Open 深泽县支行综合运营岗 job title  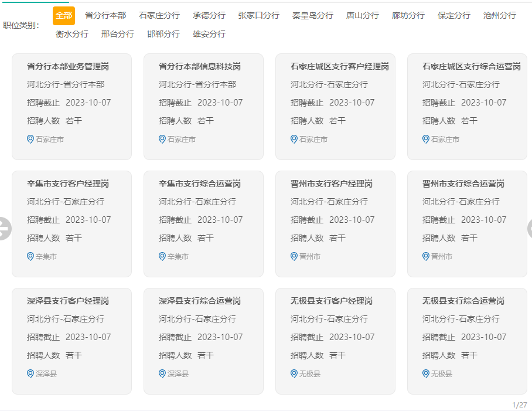tap(200, 301)
